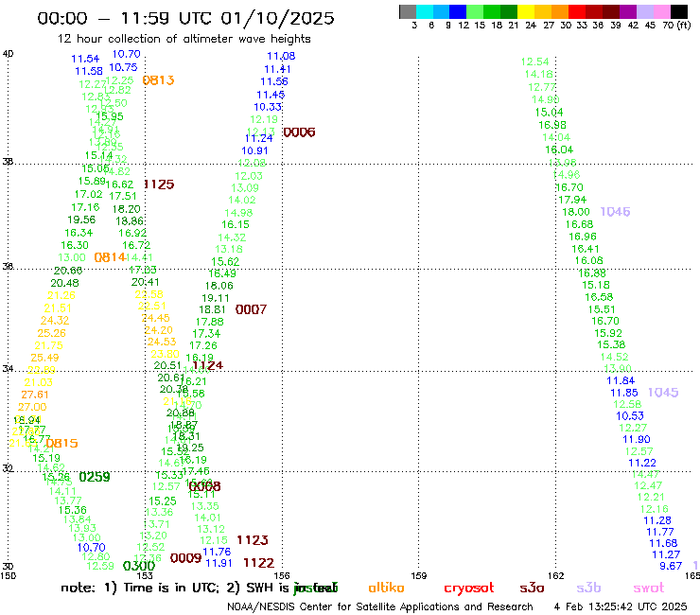Click the orange '0815' time label
Viewport: 700px width, 615px height.
click(x=61, y=443)
